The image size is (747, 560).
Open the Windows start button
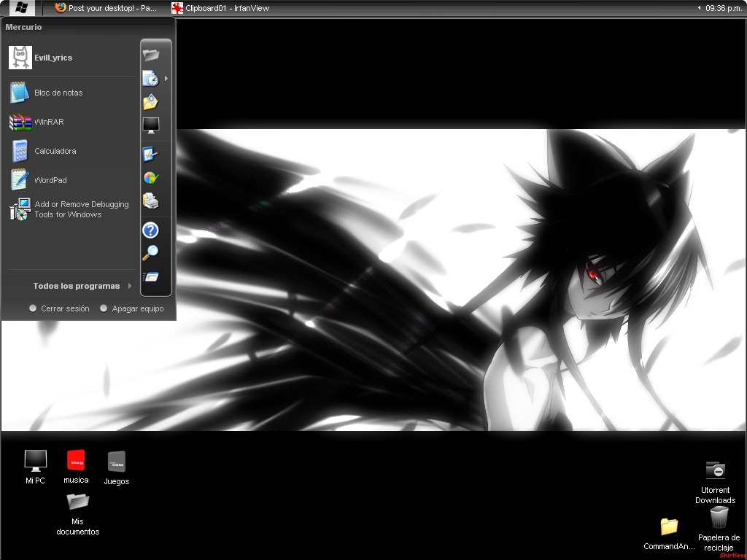click(21, 7)
